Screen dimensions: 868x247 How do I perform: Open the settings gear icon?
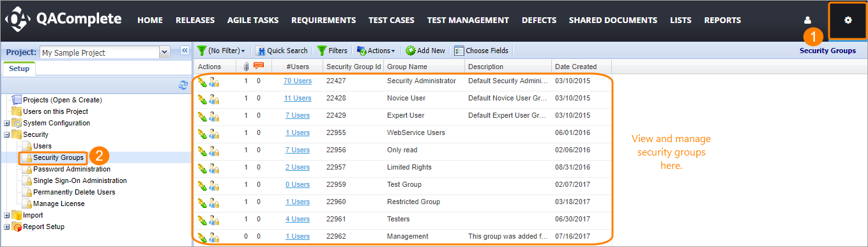[848, 20]
